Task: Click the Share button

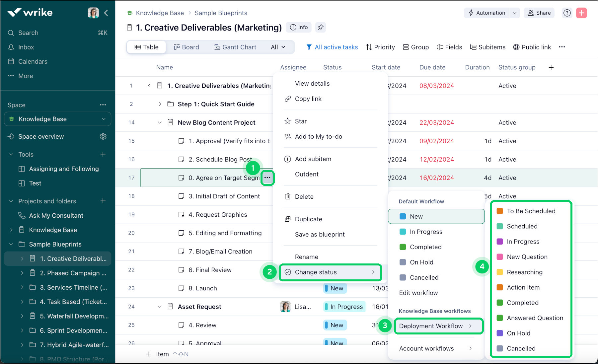Action: (539, 13)
